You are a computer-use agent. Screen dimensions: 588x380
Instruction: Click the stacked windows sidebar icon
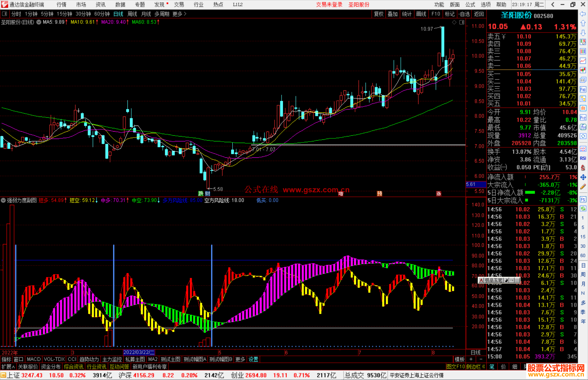pyautogui.click(x=583, y=80)
